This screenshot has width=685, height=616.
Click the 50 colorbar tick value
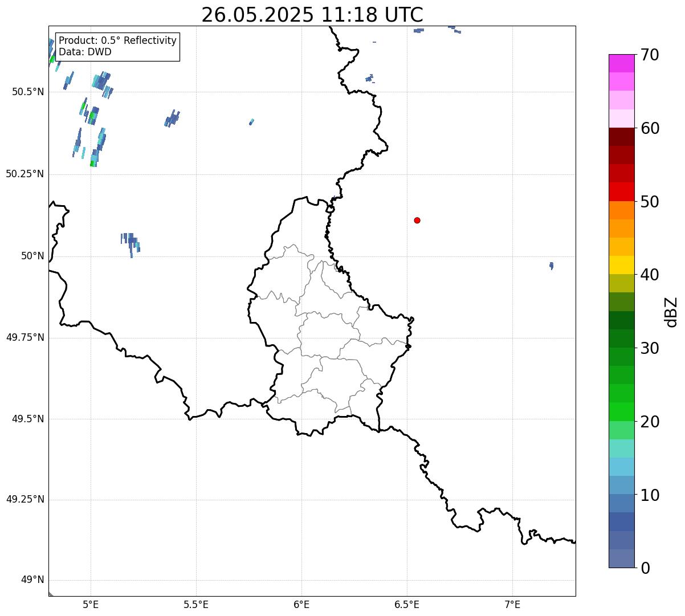pos(650,202)
